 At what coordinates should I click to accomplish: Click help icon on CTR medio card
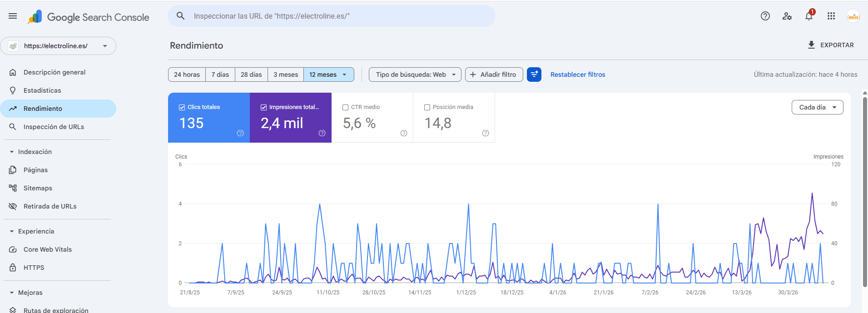pyautogui.click(x=404, y=133)
